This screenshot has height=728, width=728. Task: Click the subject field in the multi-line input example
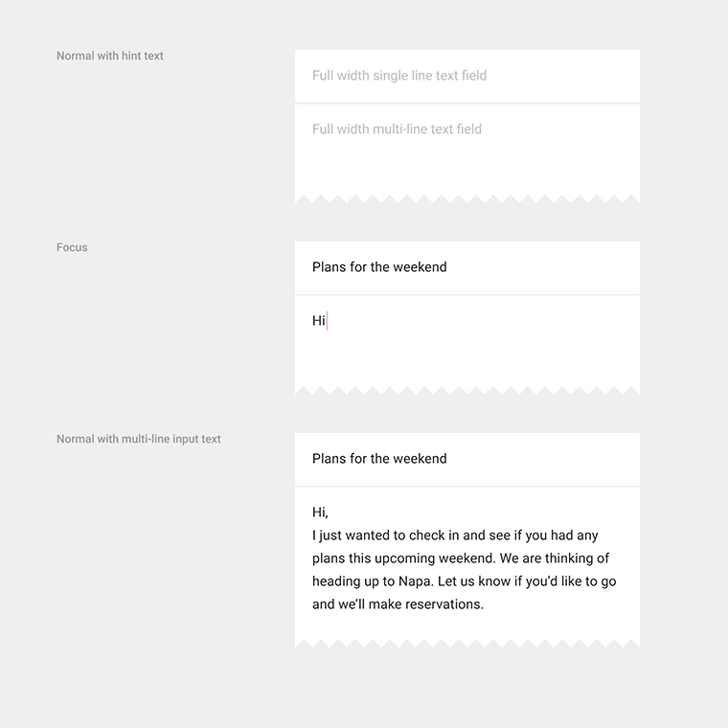[x=467, y=459]
